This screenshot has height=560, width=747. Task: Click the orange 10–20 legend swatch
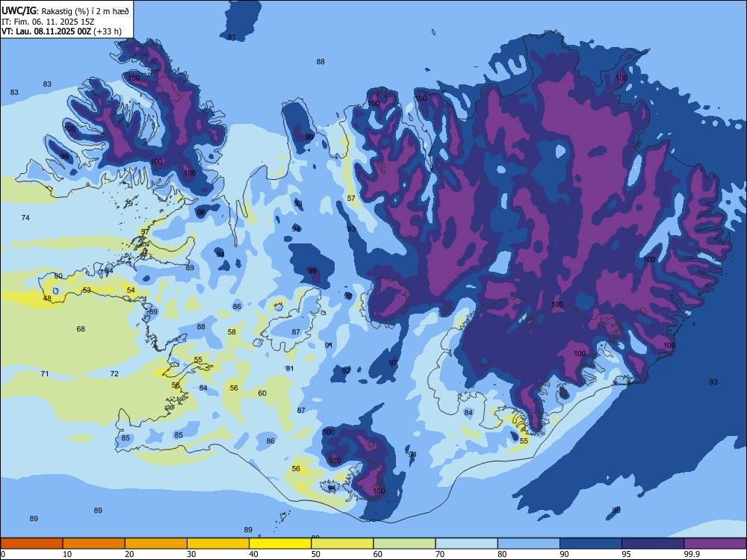point(94,544)
